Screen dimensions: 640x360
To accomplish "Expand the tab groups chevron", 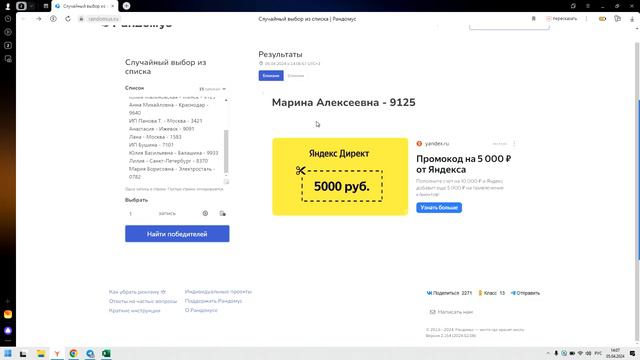I will point(31,6).
